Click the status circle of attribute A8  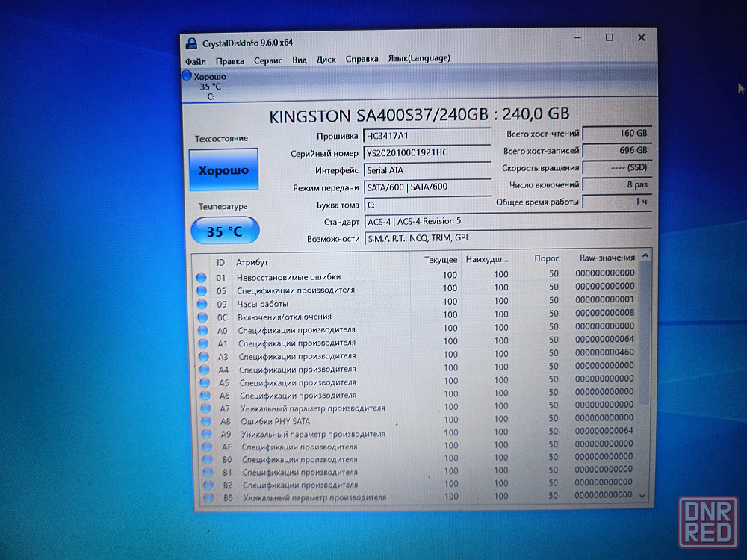(x=207, y=421)
